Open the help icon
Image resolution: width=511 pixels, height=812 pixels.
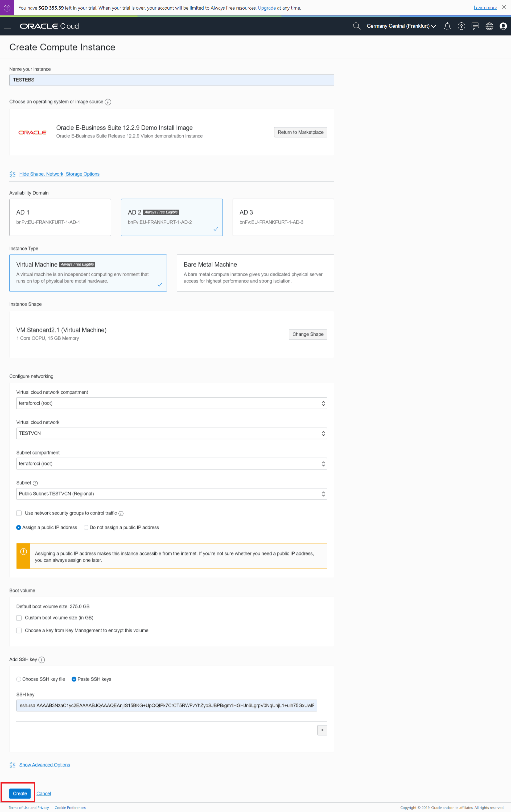coord(461,26)
